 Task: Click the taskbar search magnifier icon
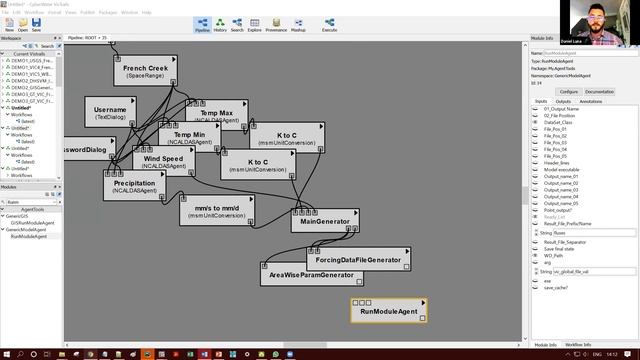pos(20,354)
